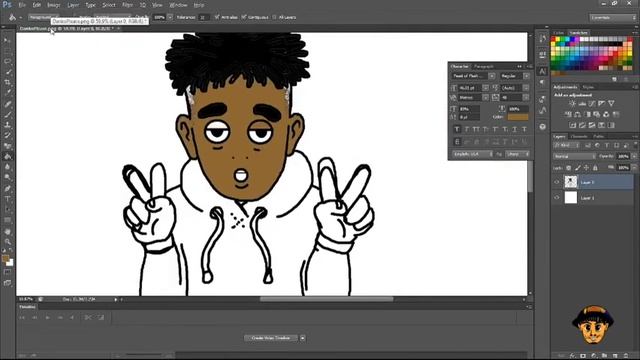Screen dimensions: 640x360
Task: Click the Delete layer trash icon
Action: (x=627, y=356)
